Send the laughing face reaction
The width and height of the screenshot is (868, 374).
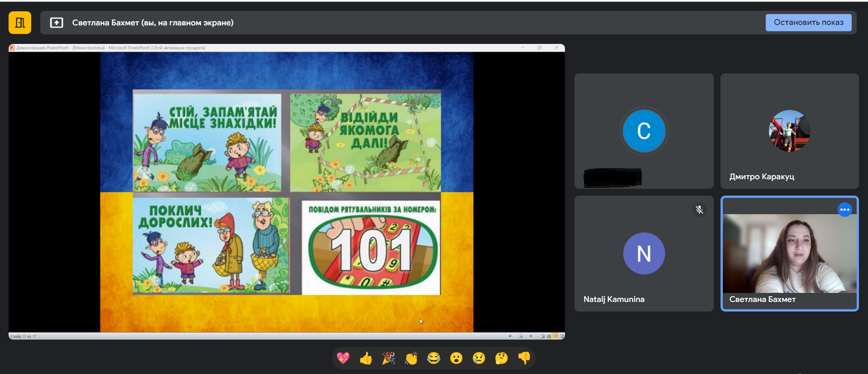434,358
